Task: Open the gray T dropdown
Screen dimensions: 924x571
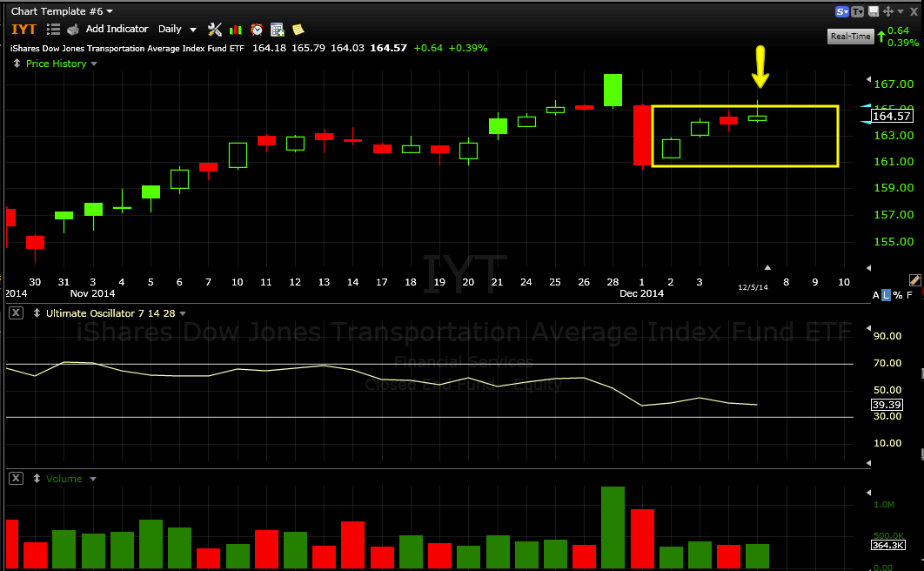Action: pyautogui.click(x=857, y=11)
